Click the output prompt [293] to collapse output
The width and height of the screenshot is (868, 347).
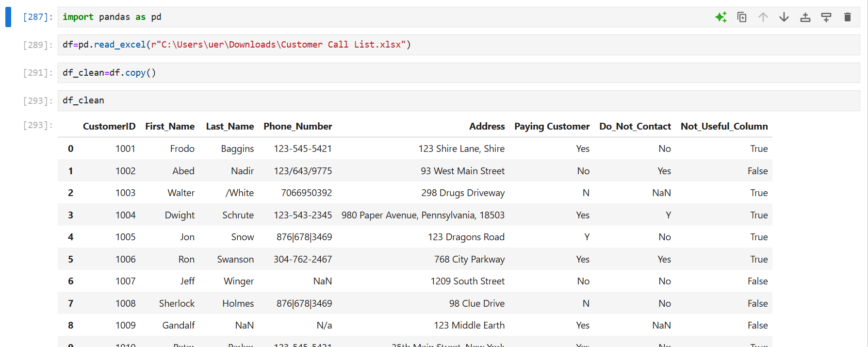point(37,125)
